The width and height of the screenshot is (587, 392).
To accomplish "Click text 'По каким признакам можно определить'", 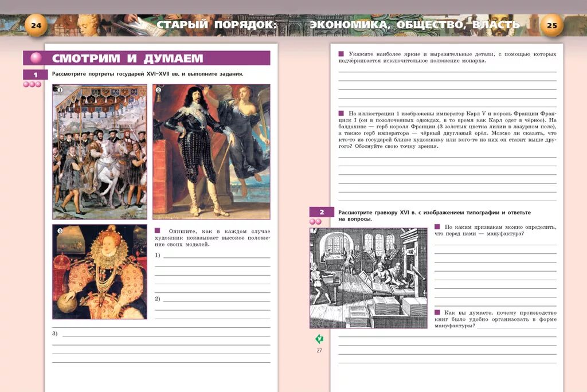I will pos(500,227).
